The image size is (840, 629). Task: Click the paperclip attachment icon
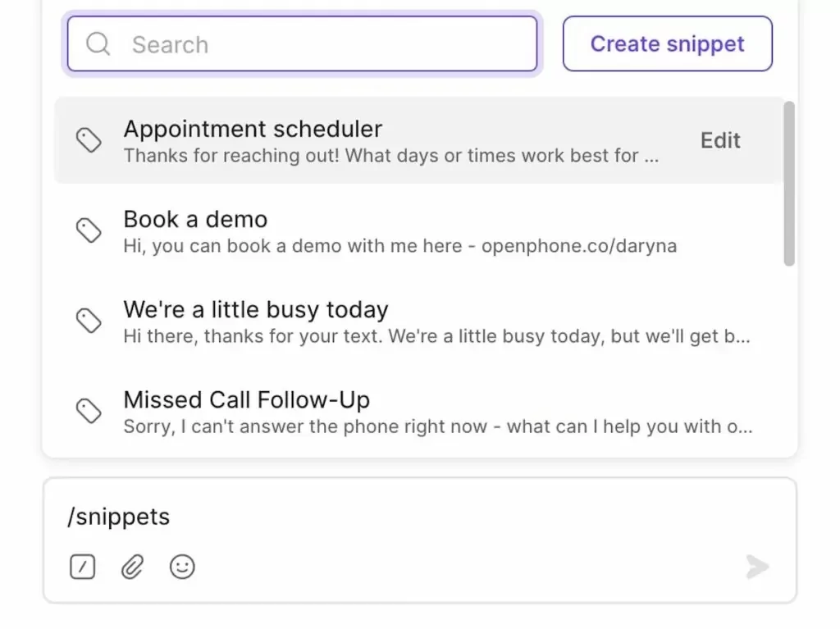[132, 566]
